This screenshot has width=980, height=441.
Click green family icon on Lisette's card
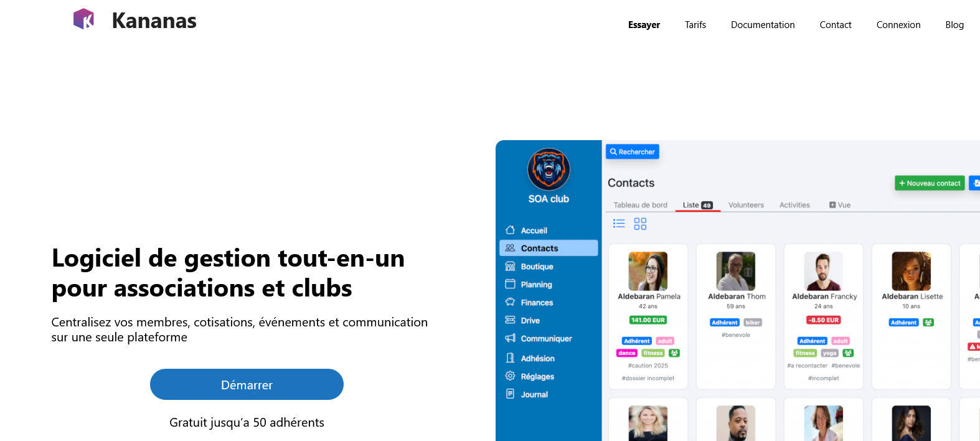pyautogui.click(x=928, y=323)
